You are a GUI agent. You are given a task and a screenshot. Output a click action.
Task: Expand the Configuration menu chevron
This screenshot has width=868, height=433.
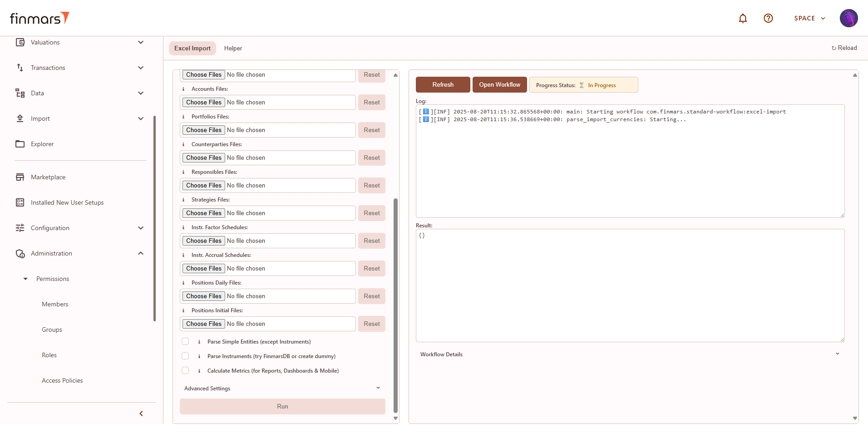(141, 228)
